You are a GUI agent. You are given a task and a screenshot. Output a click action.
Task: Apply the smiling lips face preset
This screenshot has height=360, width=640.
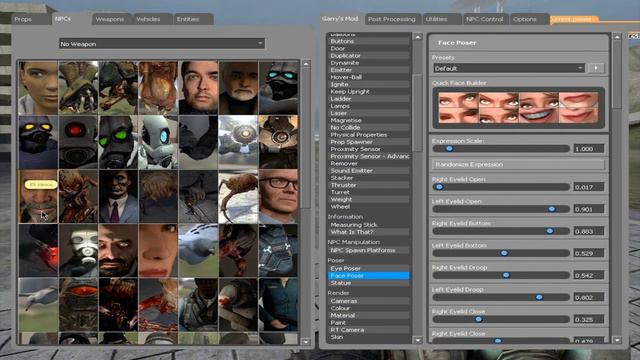578,115
